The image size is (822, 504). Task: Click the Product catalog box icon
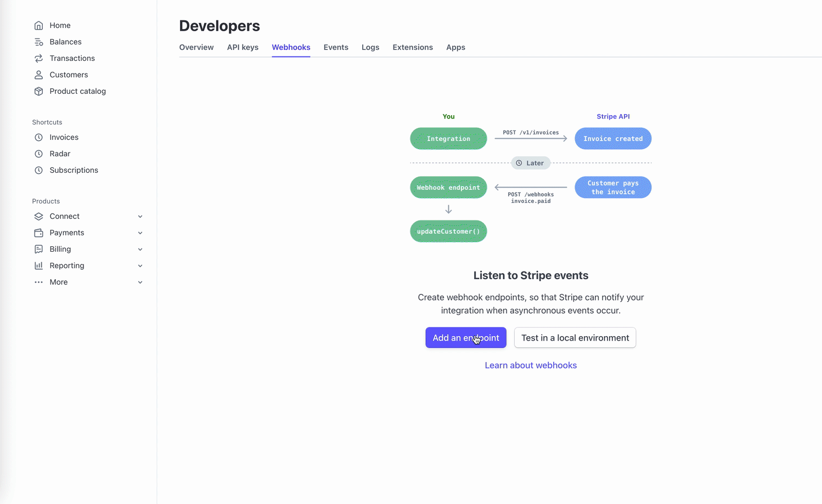click(x=38, y=91)
